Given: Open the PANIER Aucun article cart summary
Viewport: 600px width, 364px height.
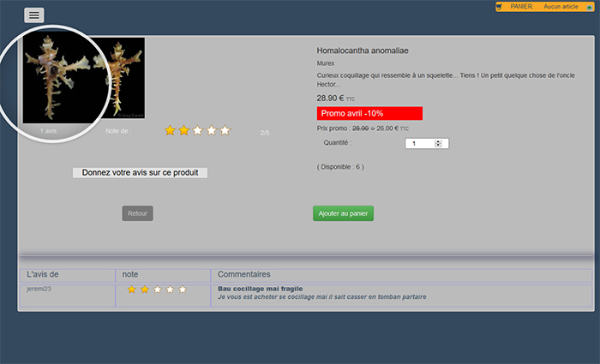Looking at the screenshot, I should coord(544,7).
